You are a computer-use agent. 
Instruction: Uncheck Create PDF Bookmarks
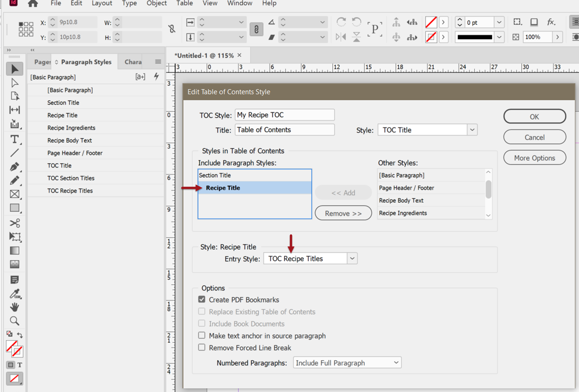point(202,299)
